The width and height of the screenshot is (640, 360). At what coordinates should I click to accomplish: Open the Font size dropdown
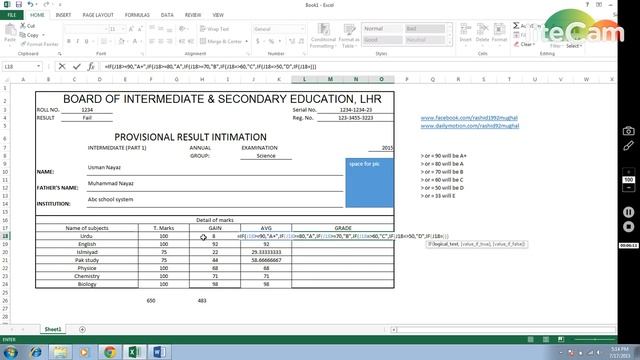click(123, 29)
